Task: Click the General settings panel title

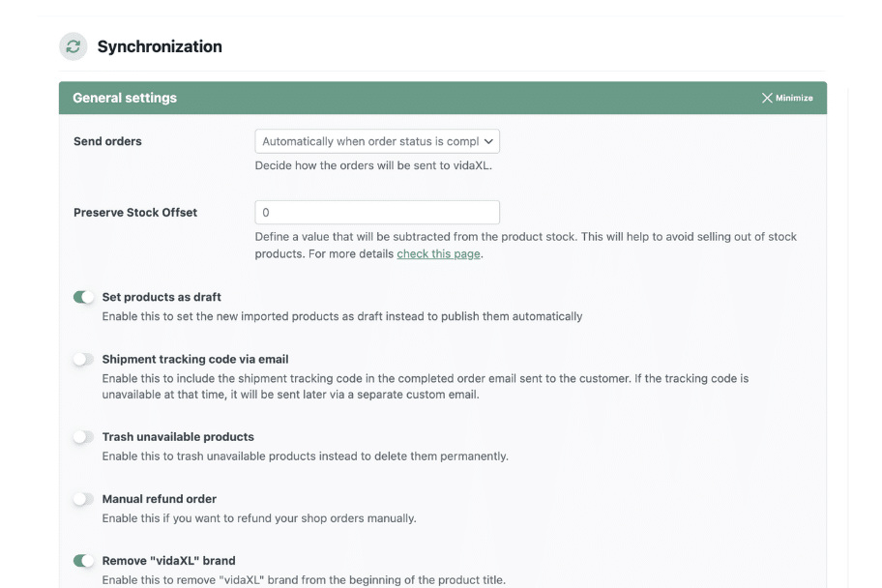Action: (125, 98)
